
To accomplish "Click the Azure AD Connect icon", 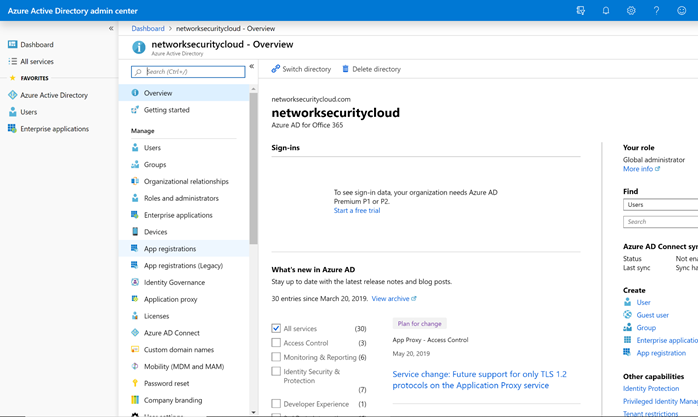I will tap(135, 332).
